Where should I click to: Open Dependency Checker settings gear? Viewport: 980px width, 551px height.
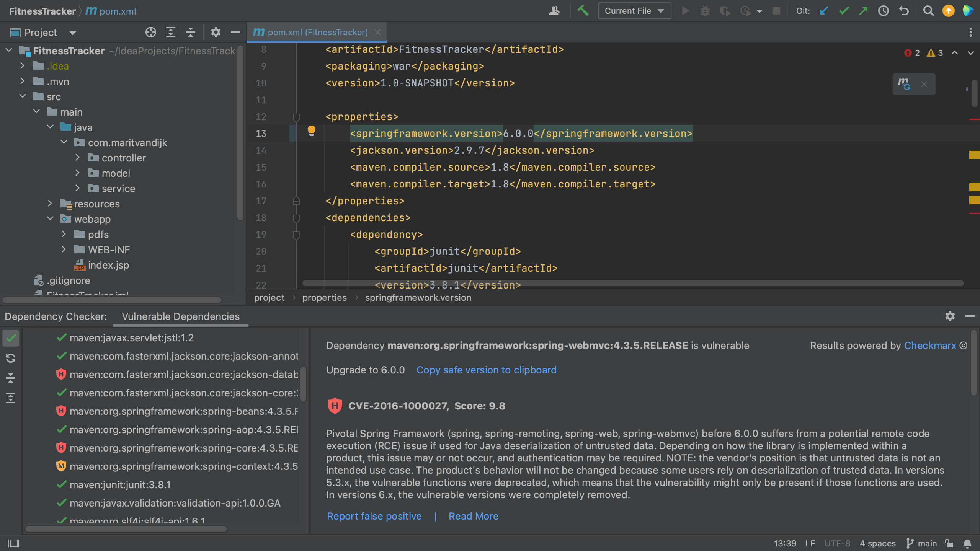click(950, 316)
